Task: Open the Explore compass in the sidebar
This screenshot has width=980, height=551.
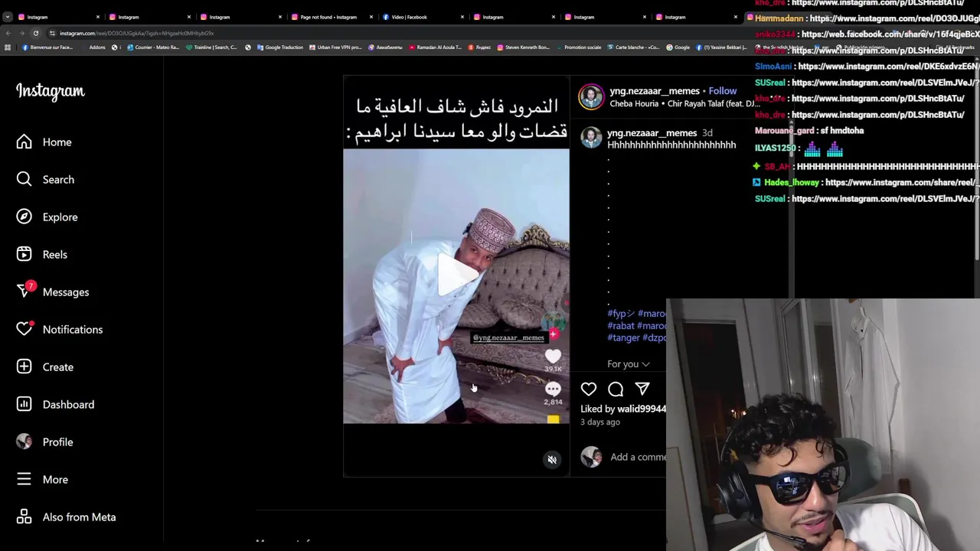Action: pos(24,217)
